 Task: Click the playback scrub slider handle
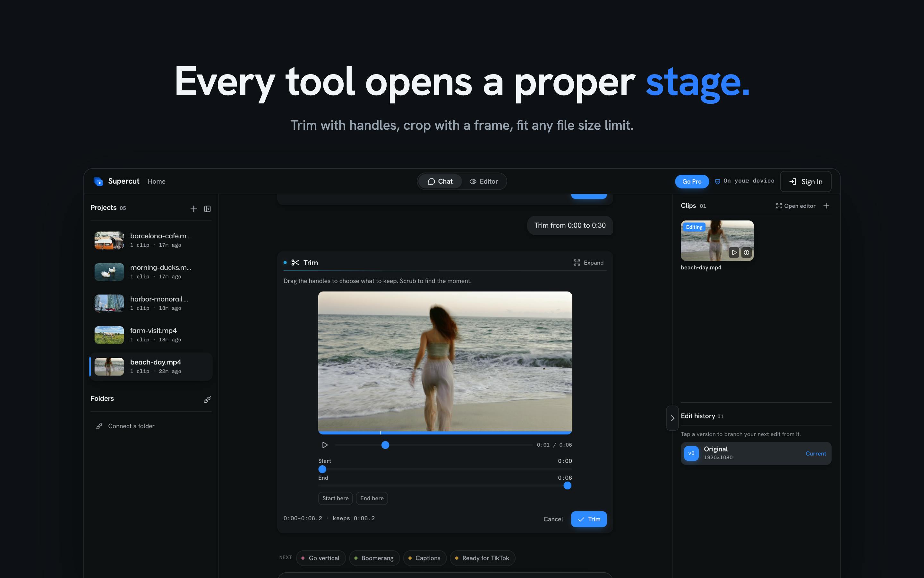pyautogui.click(x=385, y=445)
